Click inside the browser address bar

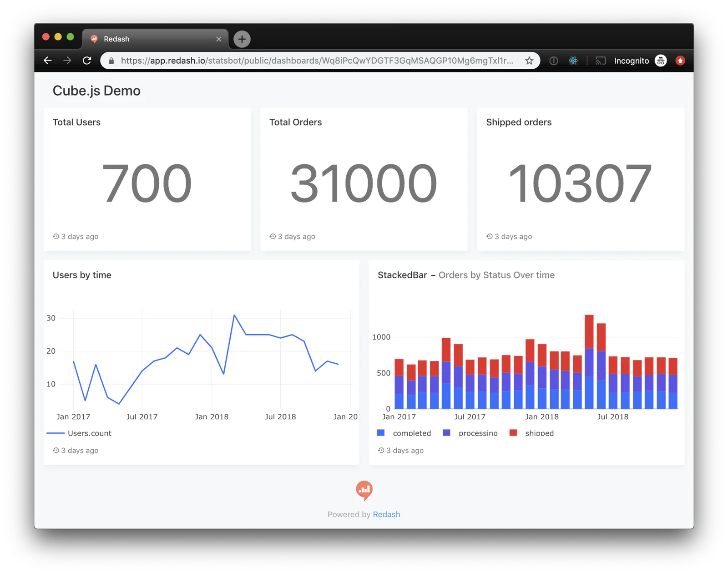pos(318,60)
